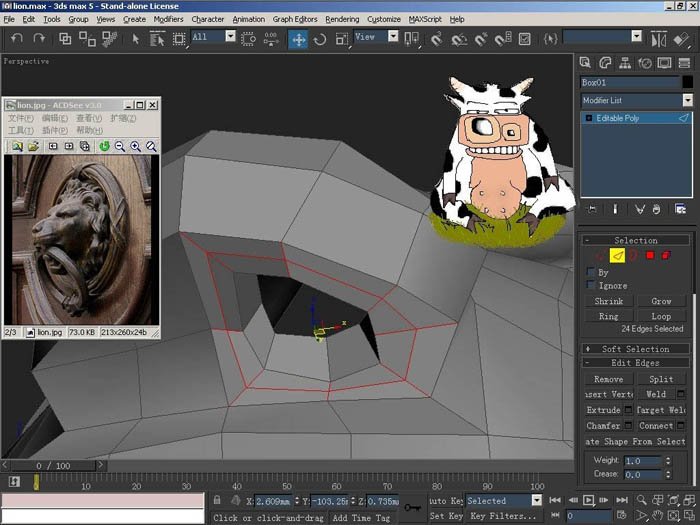The height and width of the screenshot is (525, 700).
Task: Select Element sub-object level icon
Action: [x=666, y=255]
